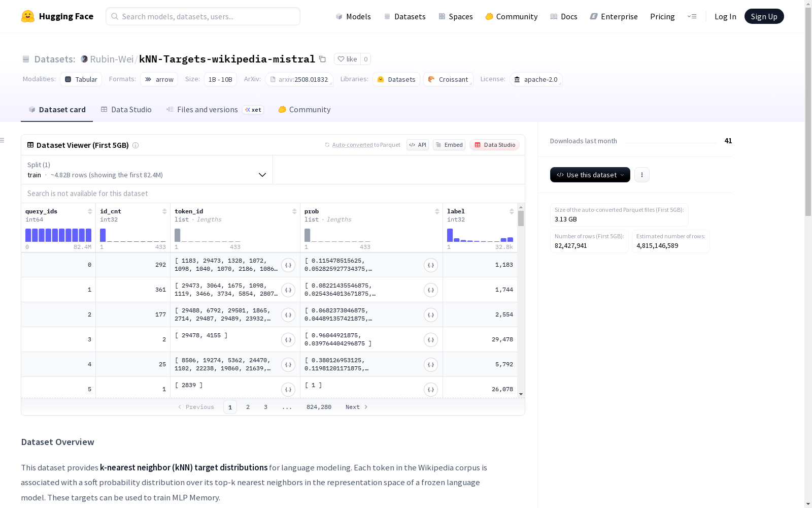Sort by the prob column

pos(437,211)
